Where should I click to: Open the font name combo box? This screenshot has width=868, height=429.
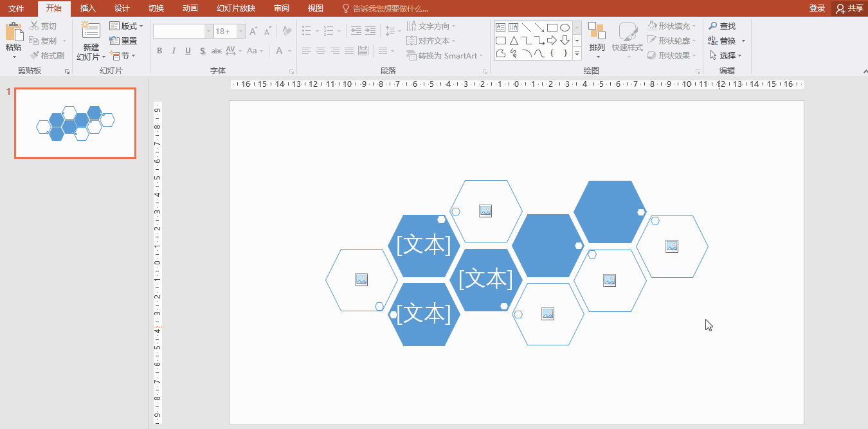(x=183, y=32)
